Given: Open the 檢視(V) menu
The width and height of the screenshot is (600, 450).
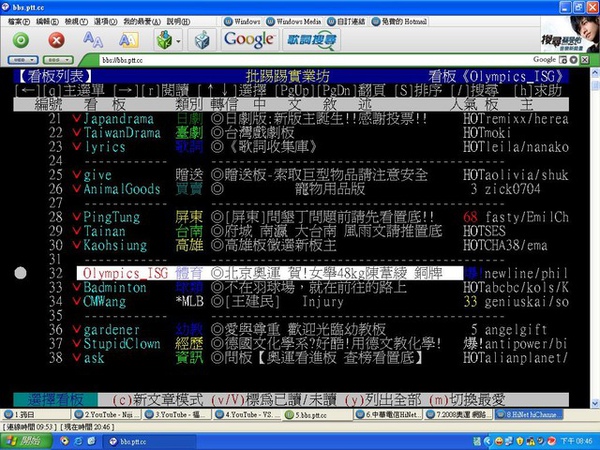Looking at the screenshot, I should [76, 21].
